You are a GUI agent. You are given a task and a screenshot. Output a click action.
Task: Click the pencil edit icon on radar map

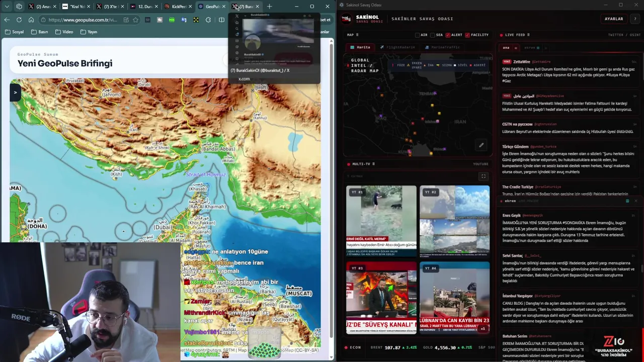[x=481, y=145]
